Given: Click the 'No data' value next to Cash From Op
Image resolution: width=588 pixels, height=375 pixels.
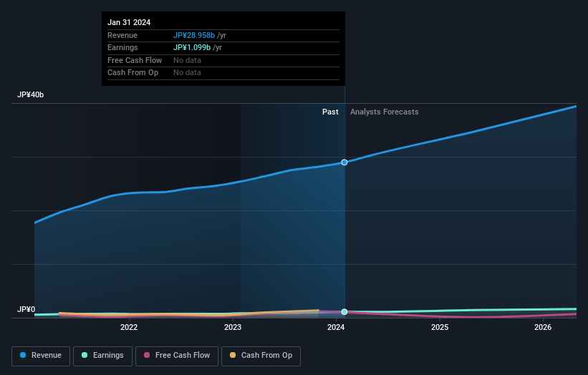Looking at the screenshot, I should (187, 73).
